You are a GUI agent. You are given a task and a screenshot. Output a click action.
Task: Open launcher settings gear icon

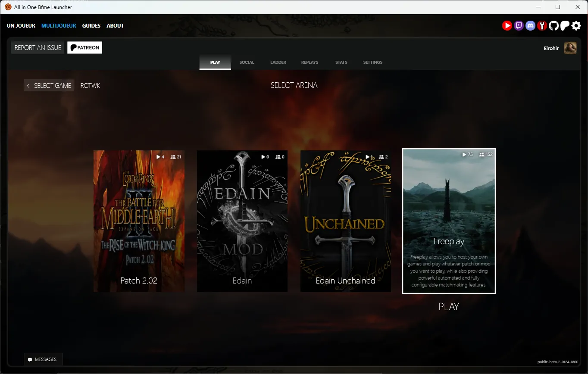[x=576, y=26]
